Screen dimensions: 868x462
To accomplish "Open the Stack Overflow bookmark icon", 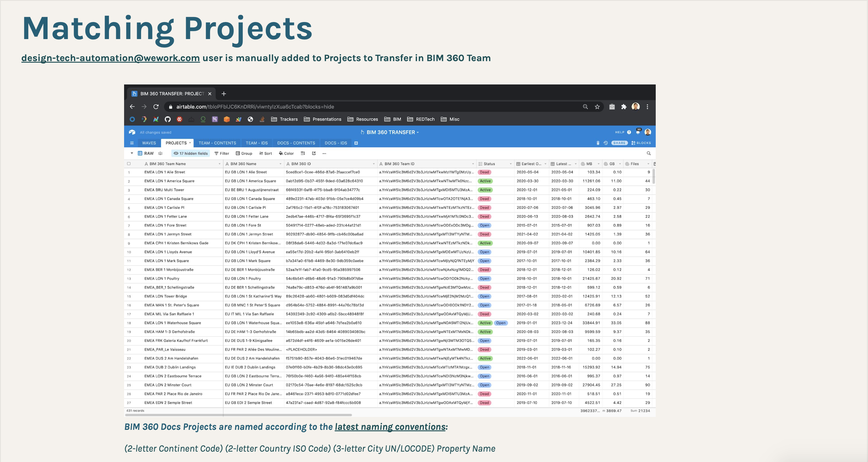I will click(262, 119).
